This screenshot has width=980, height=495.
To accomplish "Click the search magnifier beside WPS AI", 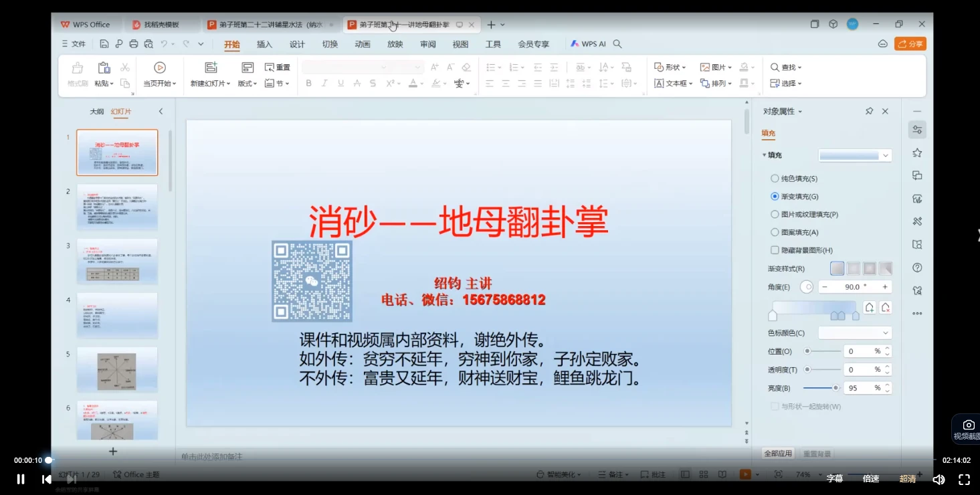I will point(617,44).
